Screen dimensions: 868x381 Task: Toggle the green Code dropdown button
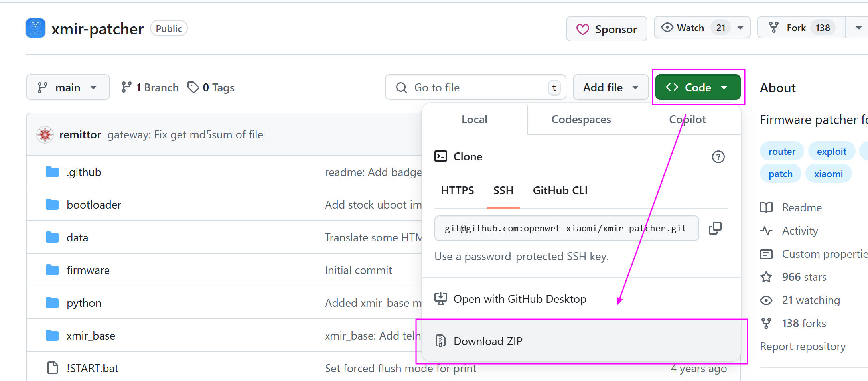coord(698,87)
